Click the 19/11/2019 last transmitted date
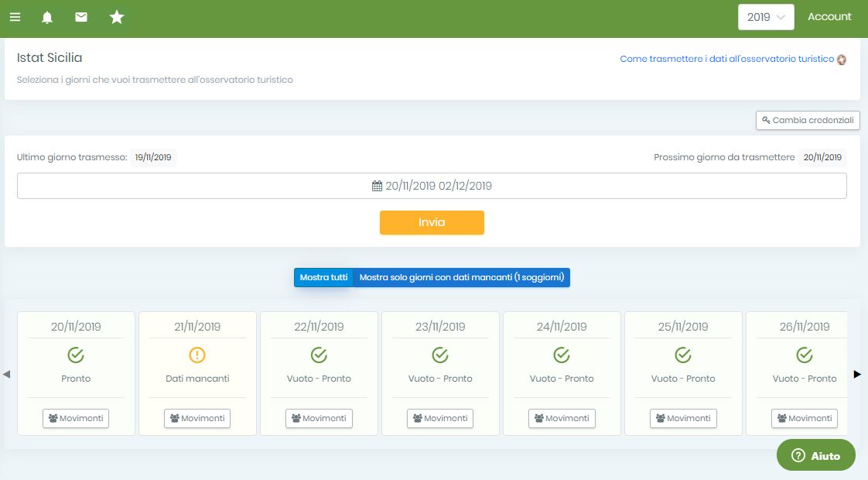Image resolution: width=868 pixels, height=480 pixels. (x=153, y=157)
